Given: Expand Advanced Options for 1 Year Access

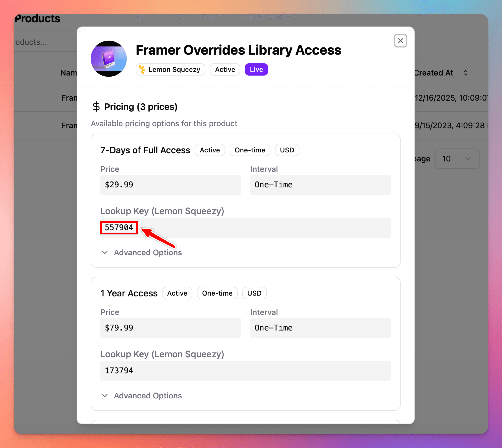Looking at the screenshot, I should coord(142,396).
